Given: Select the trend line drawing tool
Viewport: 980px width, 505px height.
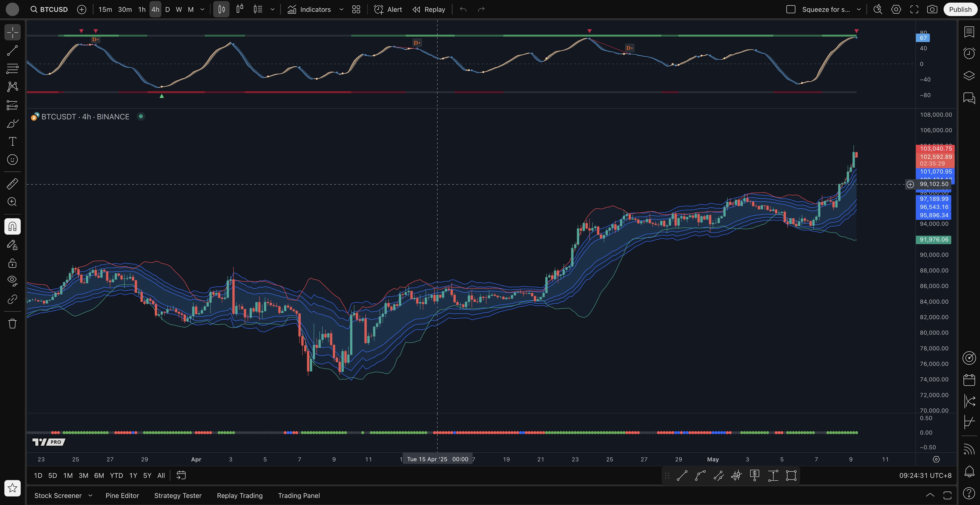Looking at the screenshot, I should coord(12,51).
